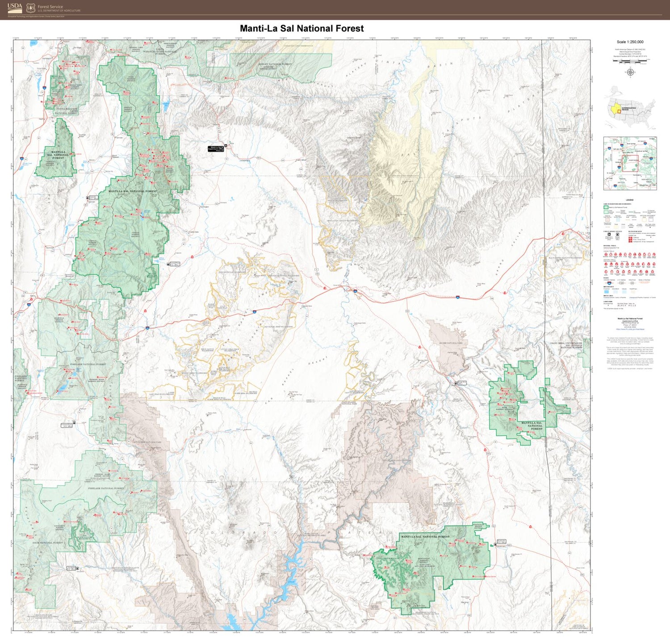Click the 'Scale 1:250,000' text

coord(630,42)
